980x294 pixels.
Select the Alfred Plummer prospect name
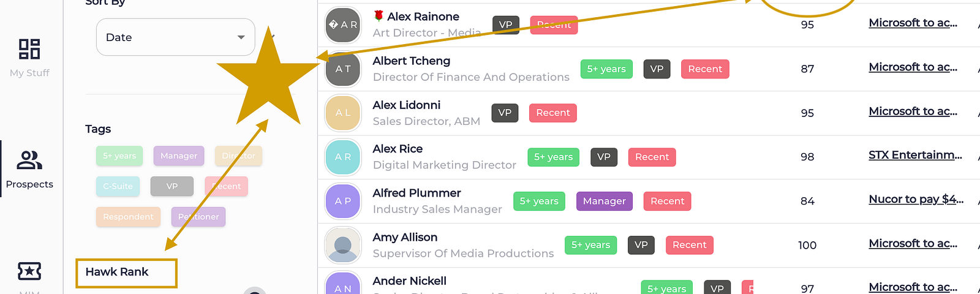tap(417, 193)
